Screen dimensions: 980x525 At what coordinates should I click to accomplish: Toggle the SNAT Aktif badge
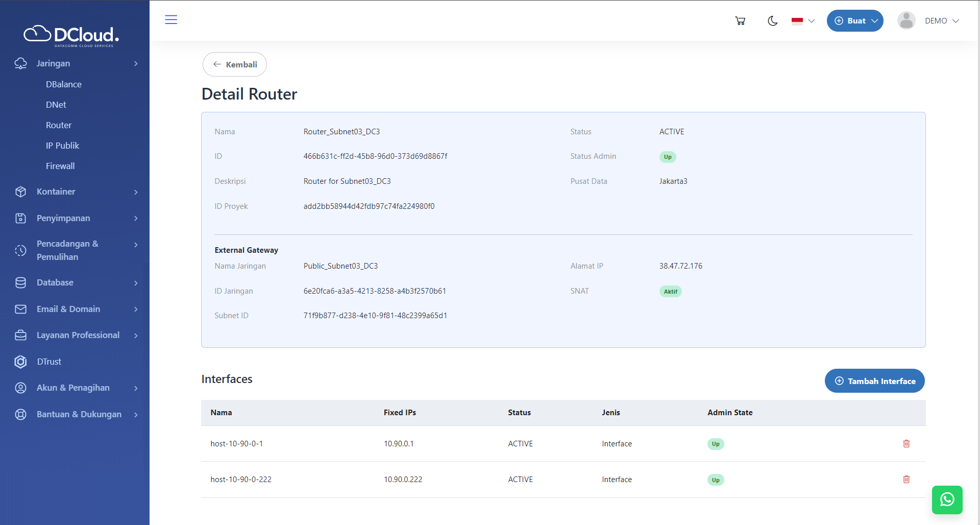click(x=670, y=291)
